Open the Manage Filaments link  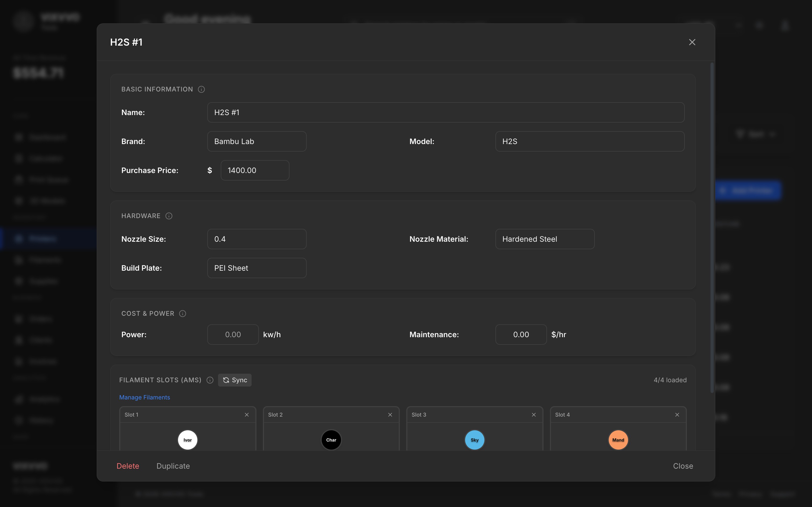(x=145, y=397)
